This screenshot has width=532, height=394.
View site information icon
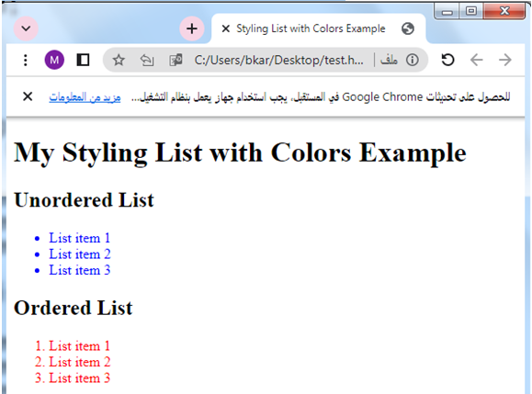tap(413, 61)
